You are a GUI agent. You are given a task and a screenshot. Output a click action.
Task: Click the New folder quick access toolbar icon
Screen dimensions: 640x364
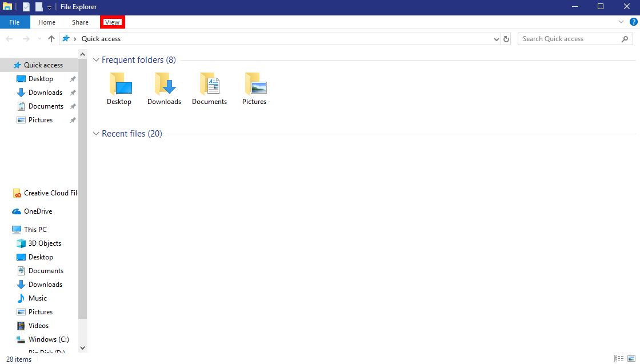(39, 7)
